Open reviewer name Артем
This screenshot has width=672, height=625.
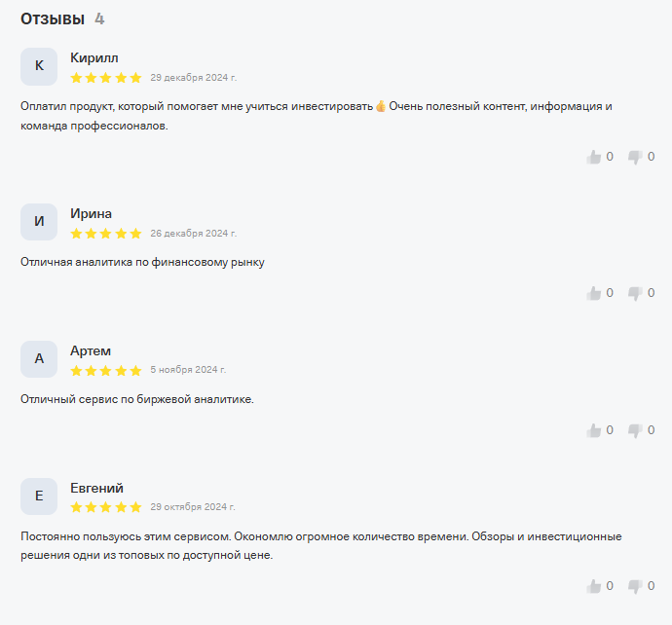tap(91, 350)
